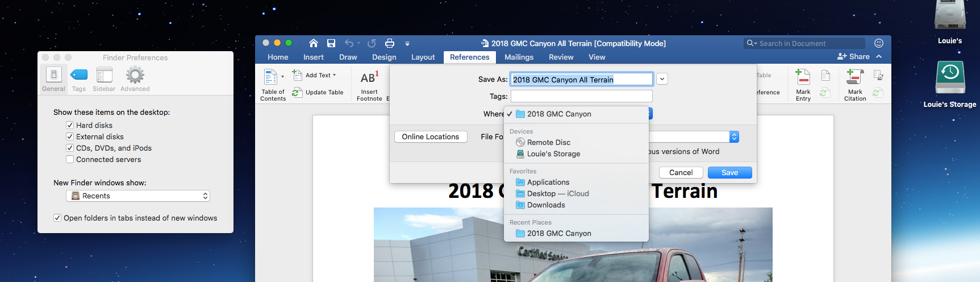Switch to the Insert ribbon tab
The height and width of the screenshot is (282, 980).
pos(314,57)
